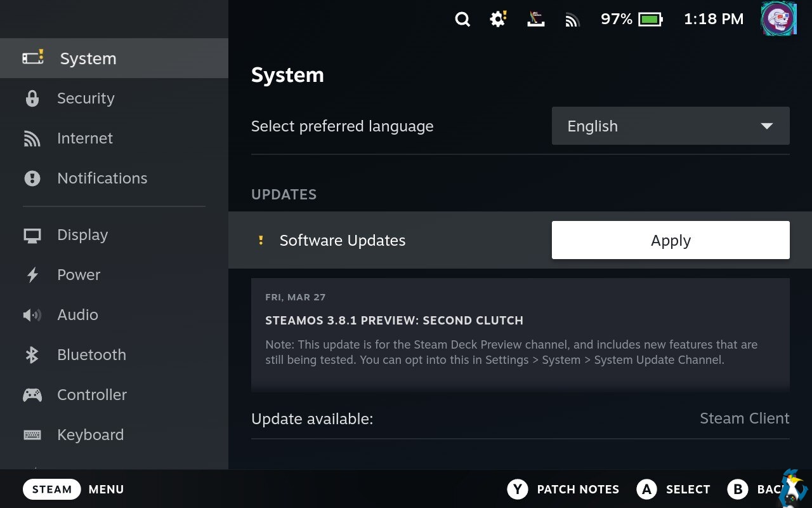Screen dimensions: 812x508
Task: Click the Bluetooth symbol icon in sidebar
Action: (x=32, y=355)
